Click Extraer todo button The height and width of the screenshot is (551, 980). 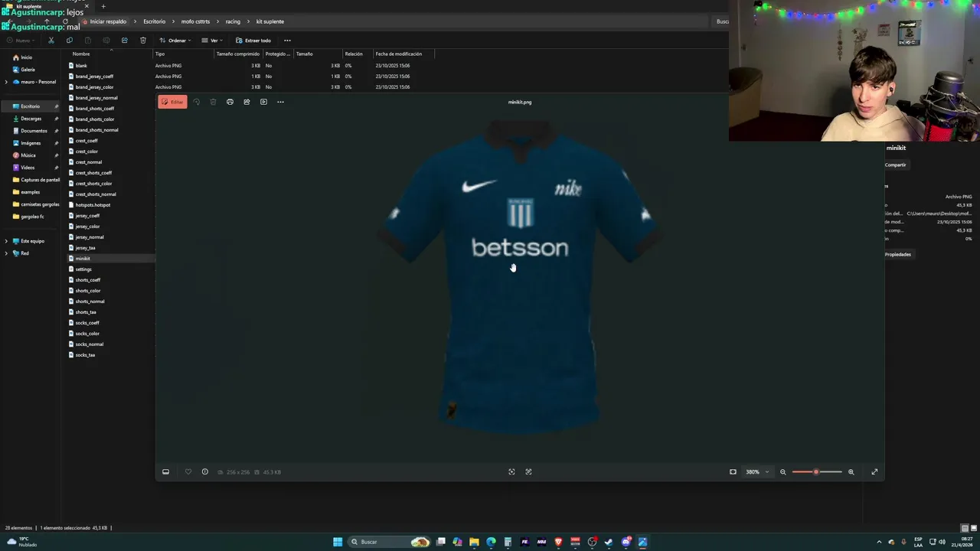tap(253, 41)
